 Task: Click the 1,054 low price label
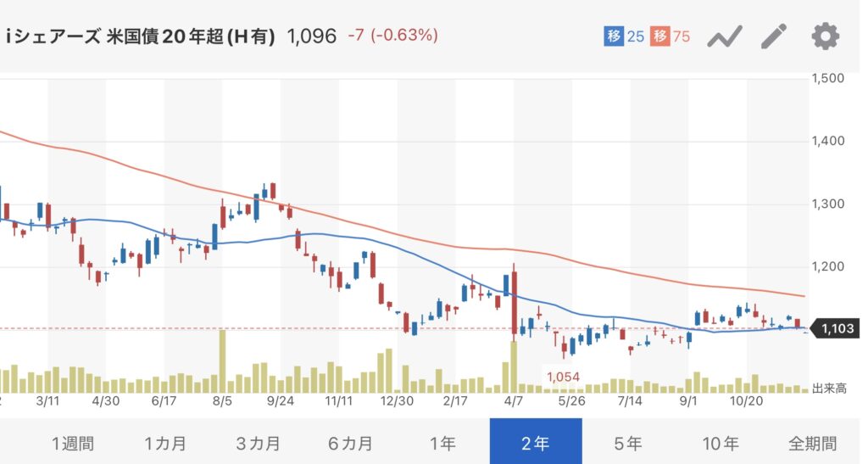(x=564, y=377)
